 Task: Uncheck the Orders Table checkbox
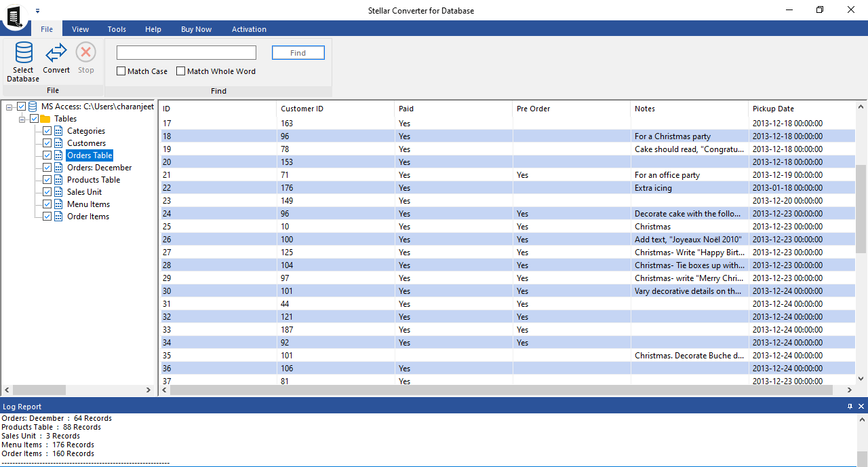tap(47, 155)
